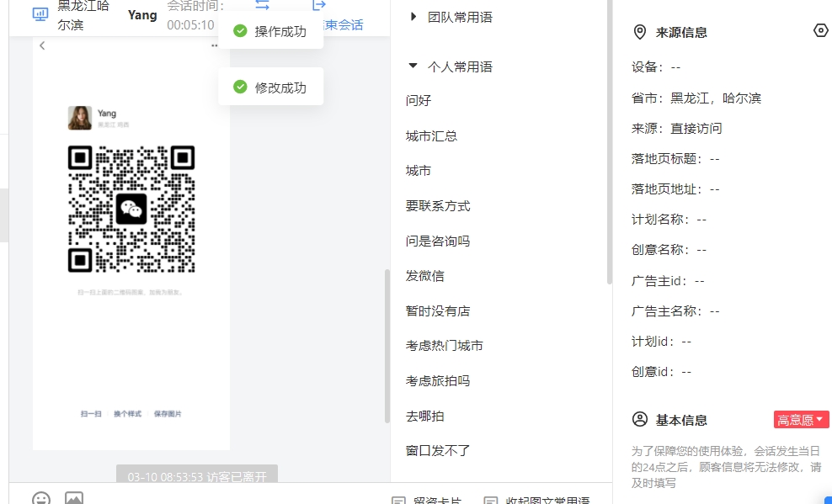
Task: Click the 计划名称 field row
Action: click(669, 220)
